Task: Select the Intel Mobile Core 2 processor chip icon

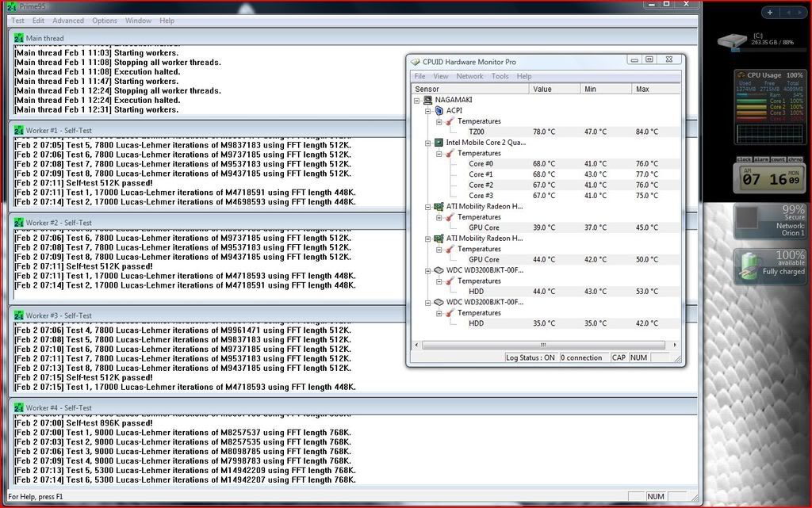Action: (x=439, y=143)
